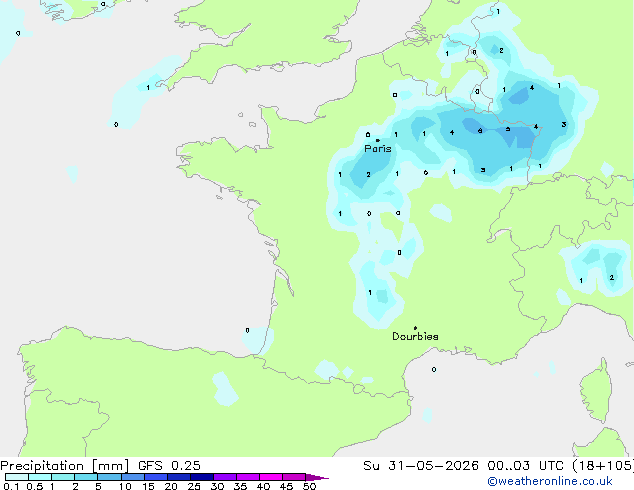Click the 'GFS 0.25' model label
634x490 pixels.
pyautogui.click(x=169, y=466)
